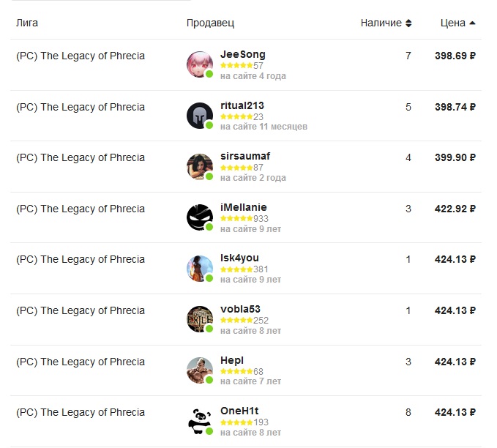View OneH1t's 193 reviews star rating
Screen dimensions: 497x448
point(244,422)
